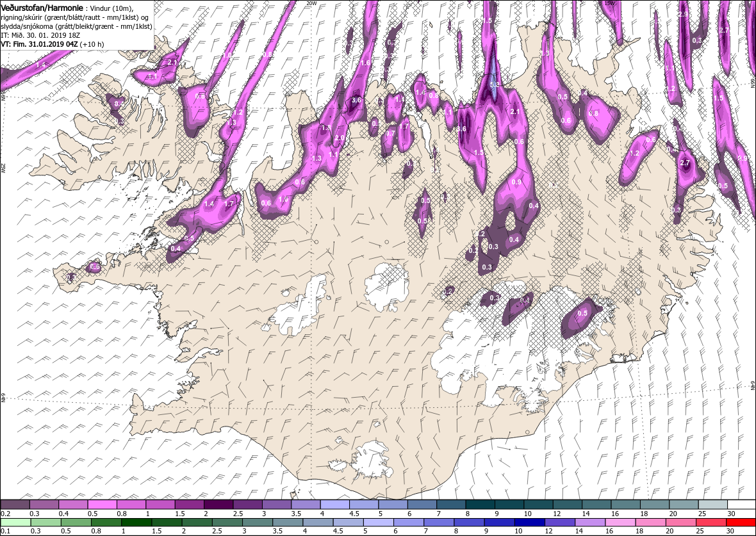Image resolution: width=756 pixels, height=536 pixels.
Task: Pick the bright red lower swatch labeled 30
Action: pyautogui.click(x=740, y=523)
